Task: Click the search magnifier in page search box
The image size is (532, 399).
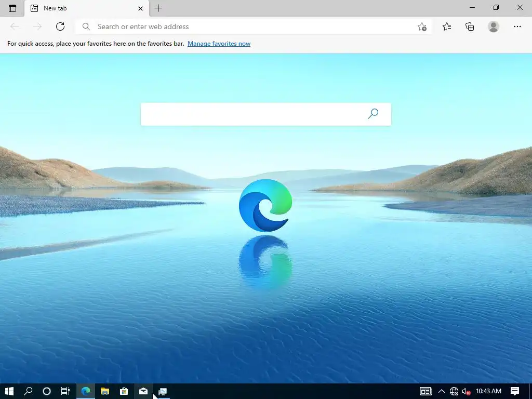Action: pos(373,114)
